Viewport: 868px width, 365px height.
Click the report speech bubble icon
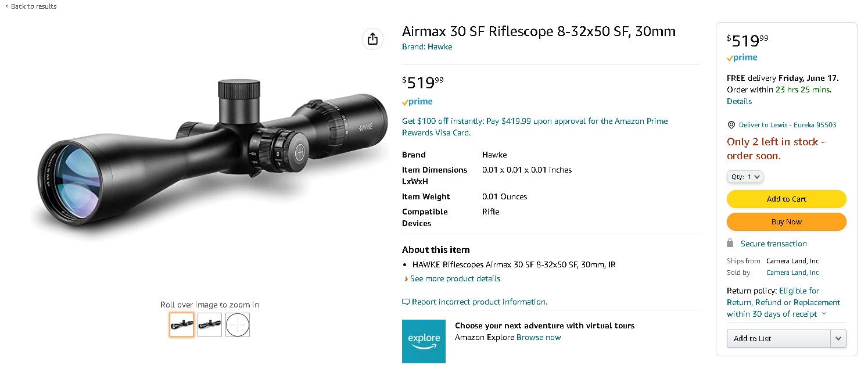click(x=406, y=302)
